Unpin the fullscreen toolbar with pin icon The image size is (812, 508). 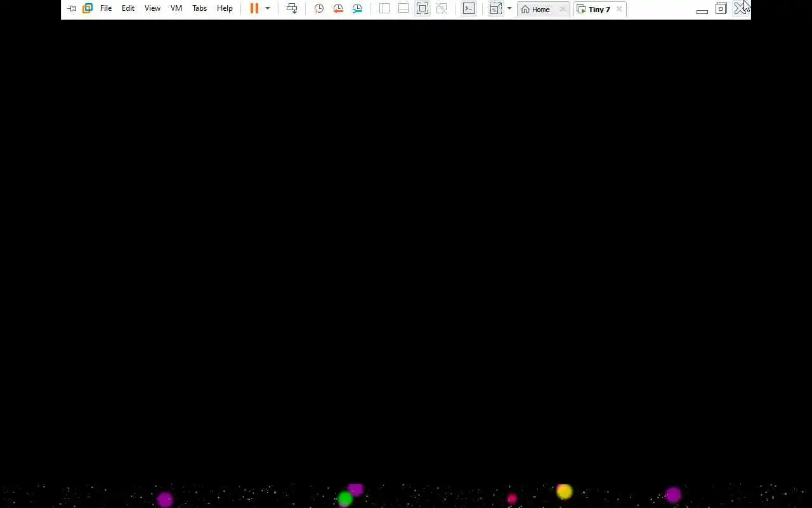pyautogui.click(x=72, y=9)
